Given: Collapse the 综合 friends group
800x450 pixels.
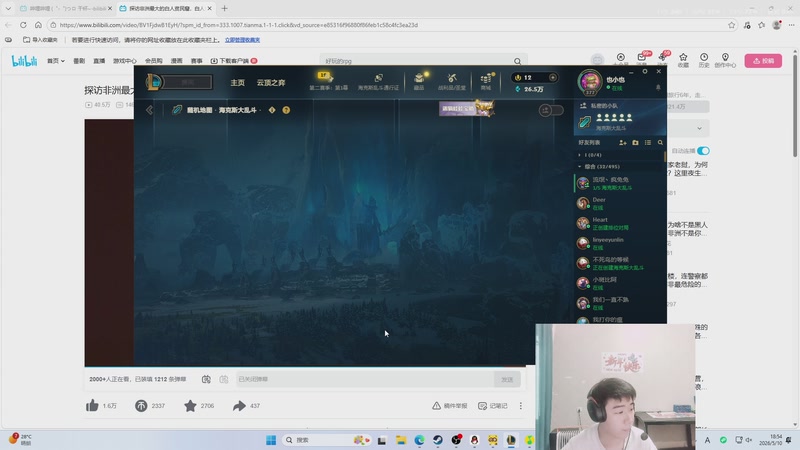Looking at the screenshot, I should (580, 166).
